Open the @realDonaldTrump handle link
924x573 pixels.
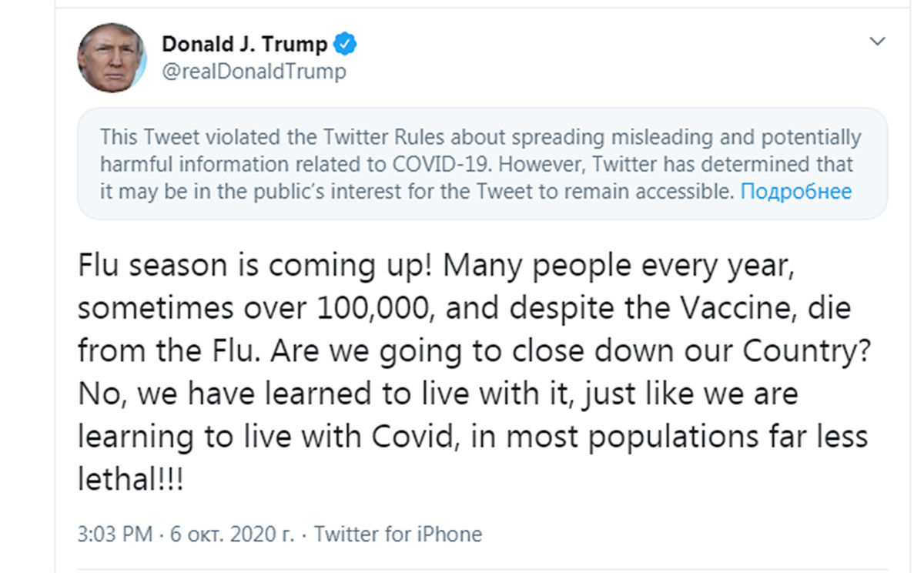point(253,72)
